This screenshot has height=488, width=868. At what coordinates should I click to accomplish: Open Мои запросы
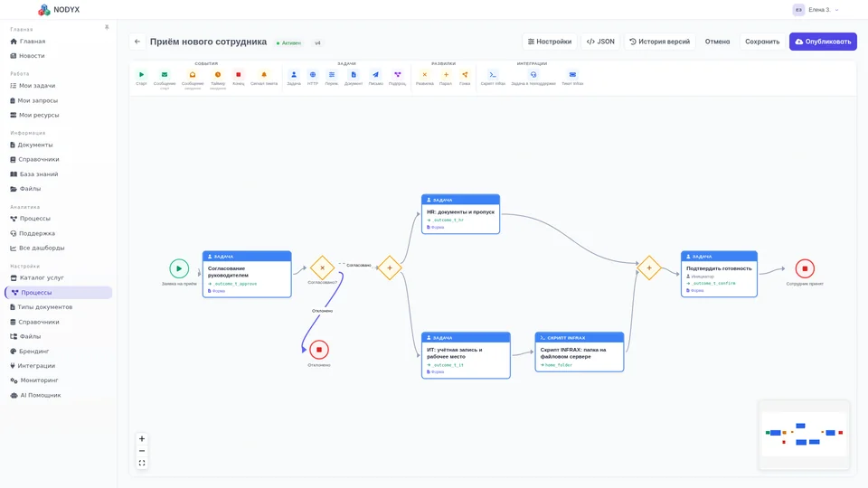tap(58, 100)
